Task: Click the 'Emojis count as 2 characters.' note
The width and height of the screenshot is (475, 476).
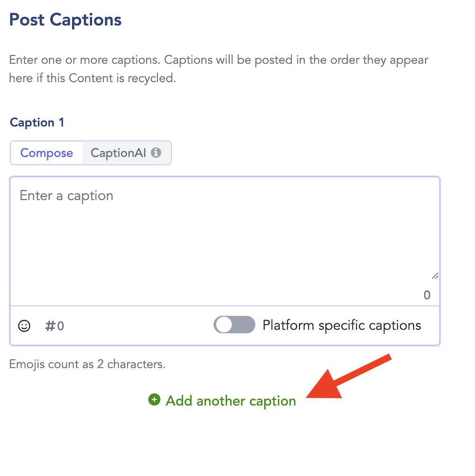Action: [x=87, y=364]
